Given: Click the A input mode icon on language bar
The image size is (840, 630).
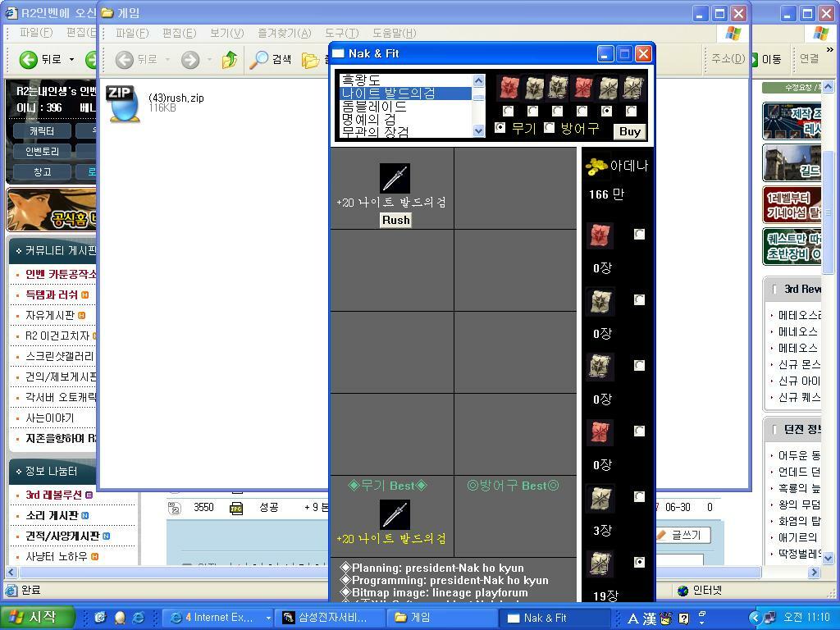Looking at the screenshot, I should (x=633, y=619).
